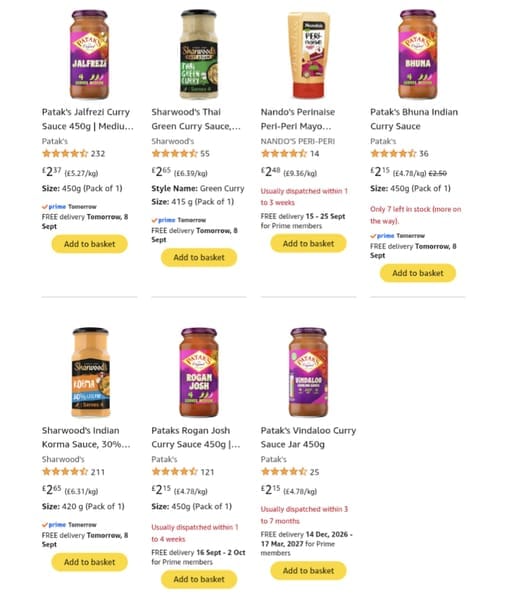Add Nando's Perinaise to basket
Screen dimensions: 514x600
(308, 243)
